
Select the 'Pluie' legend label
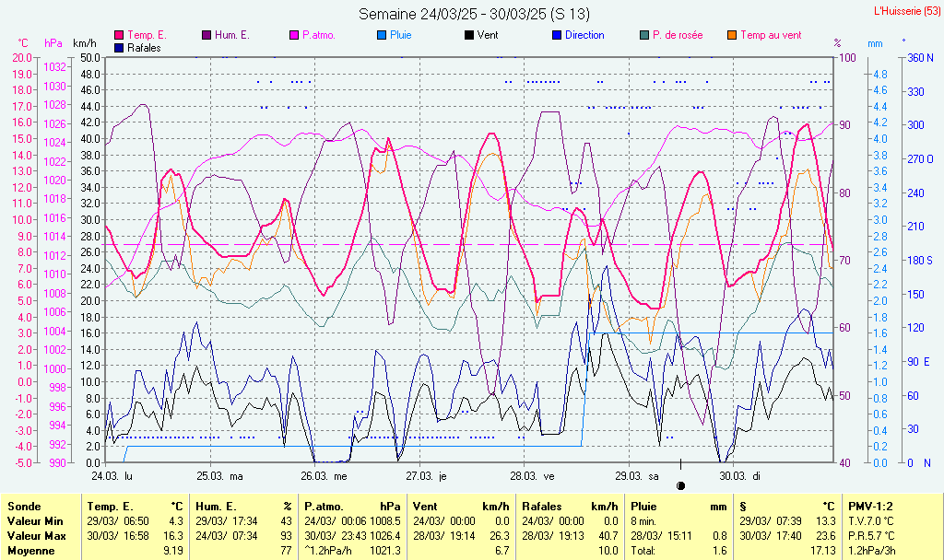(x=401, y=36)
